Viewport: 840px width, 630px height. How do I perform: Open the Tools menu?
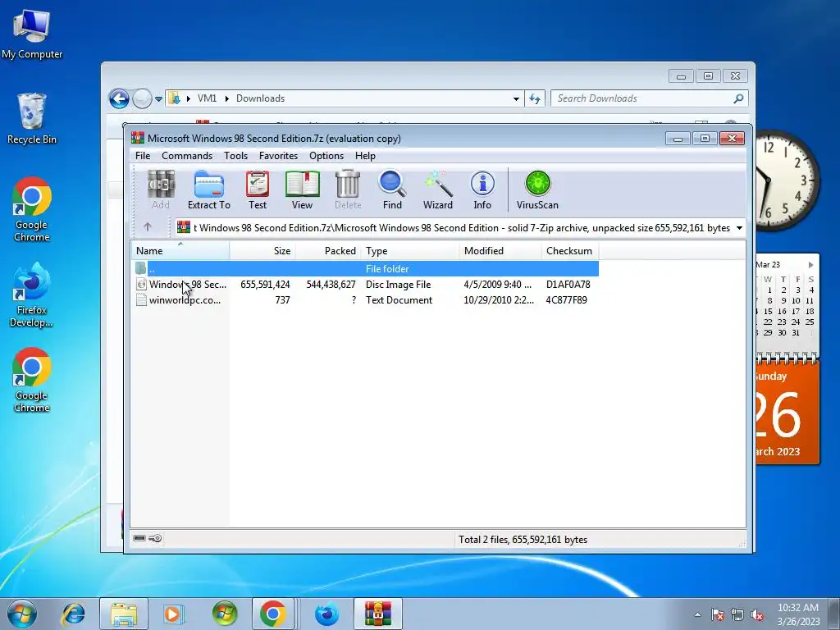point(235,156)
